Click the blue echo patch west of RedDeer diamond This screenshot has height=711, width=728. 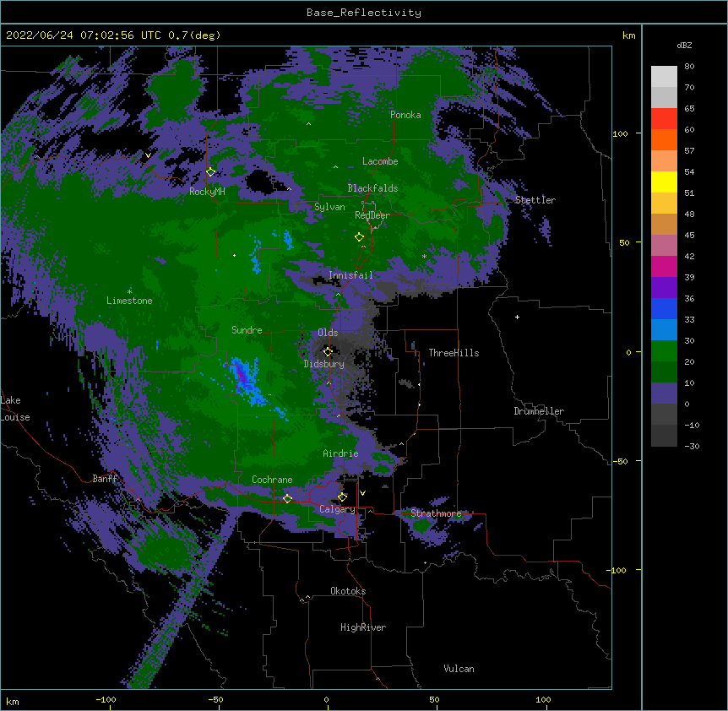[288, 240]
